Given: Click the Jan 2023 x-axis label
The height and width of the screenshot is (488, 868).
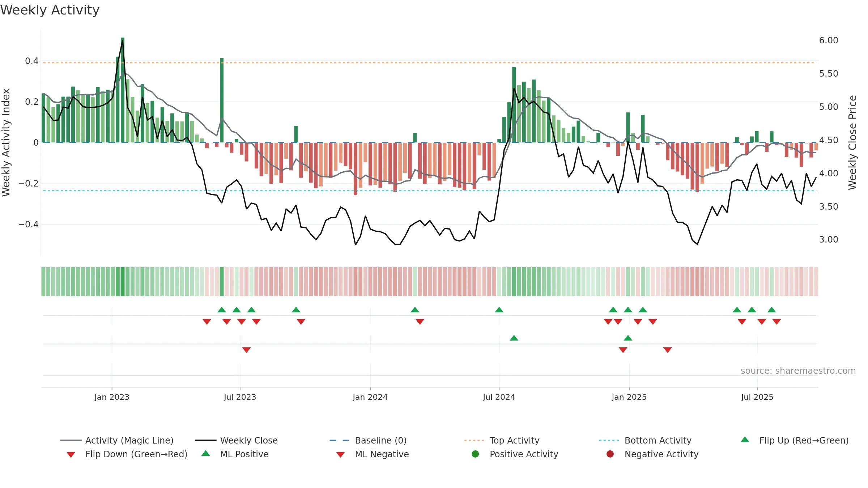Looking at the screenshot, I should coord(112,397).
